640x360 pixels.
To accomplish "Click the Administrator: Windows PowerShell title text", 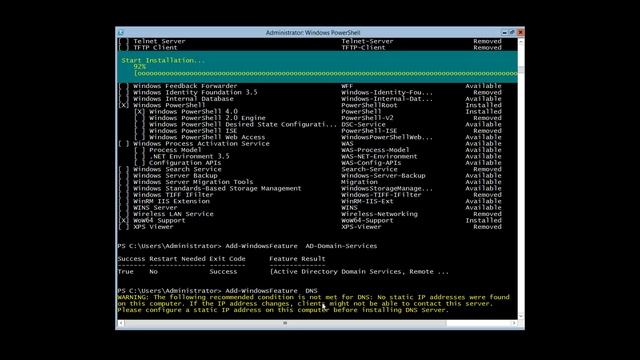I will point(313,33).
